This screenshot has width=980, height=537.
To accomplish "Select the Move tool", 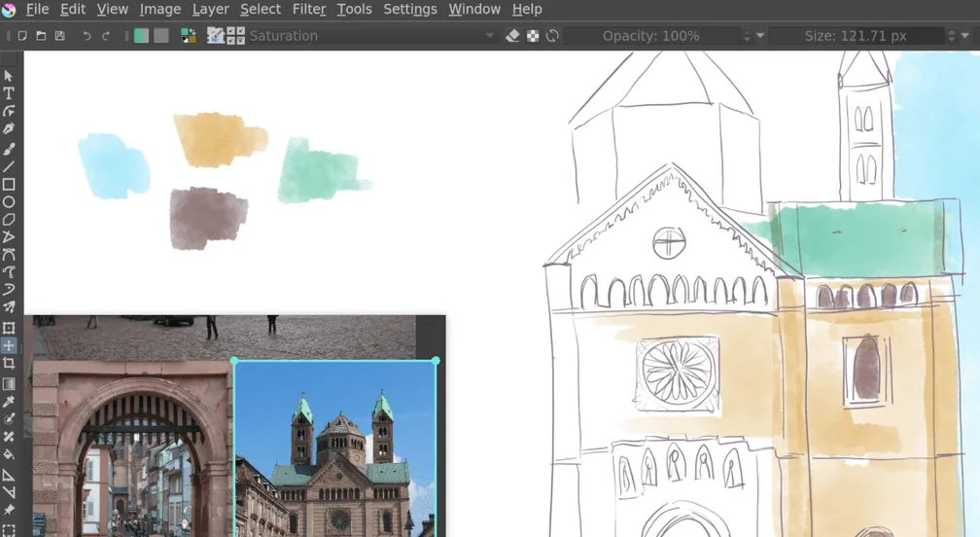I will pyautogui.click(x=9, y=345).
